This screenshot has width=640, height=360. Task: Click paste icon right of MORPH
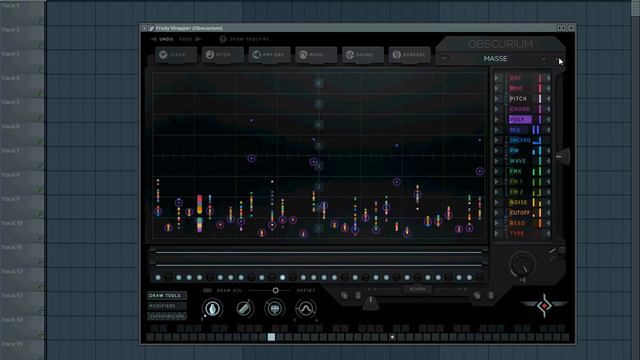point(491,295)
